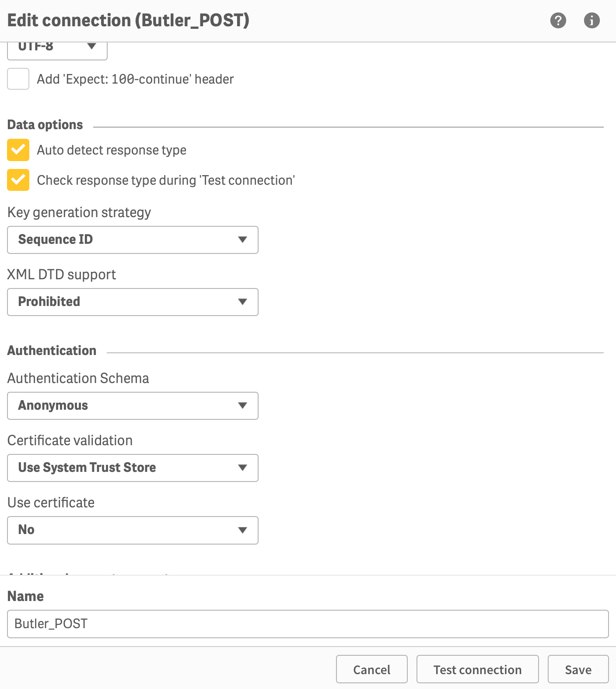The height and width of the screenshot is (689, 616).
Task: Click the Use System Trust Store arrow
Action: pos(242,468)
